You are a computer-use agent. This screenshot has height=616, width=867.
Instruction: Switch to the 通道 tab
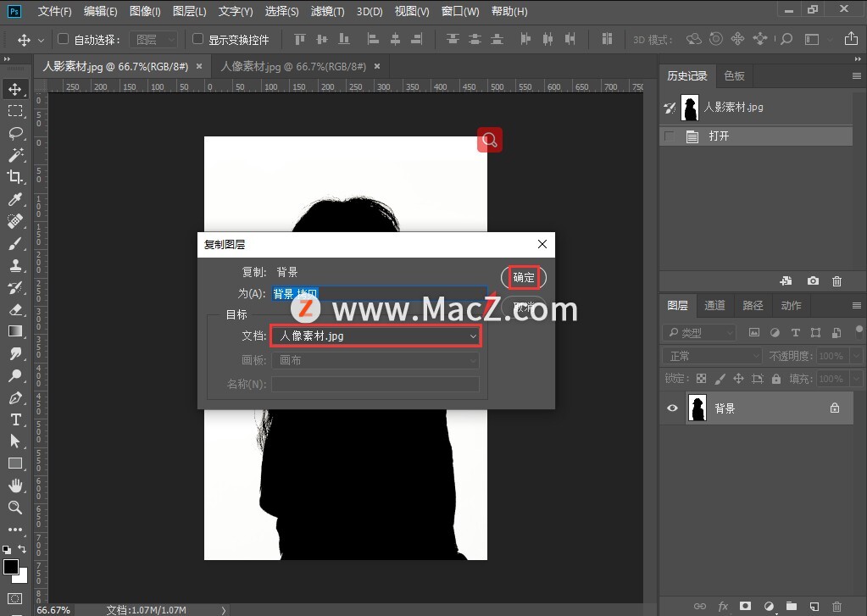(714, 305)
